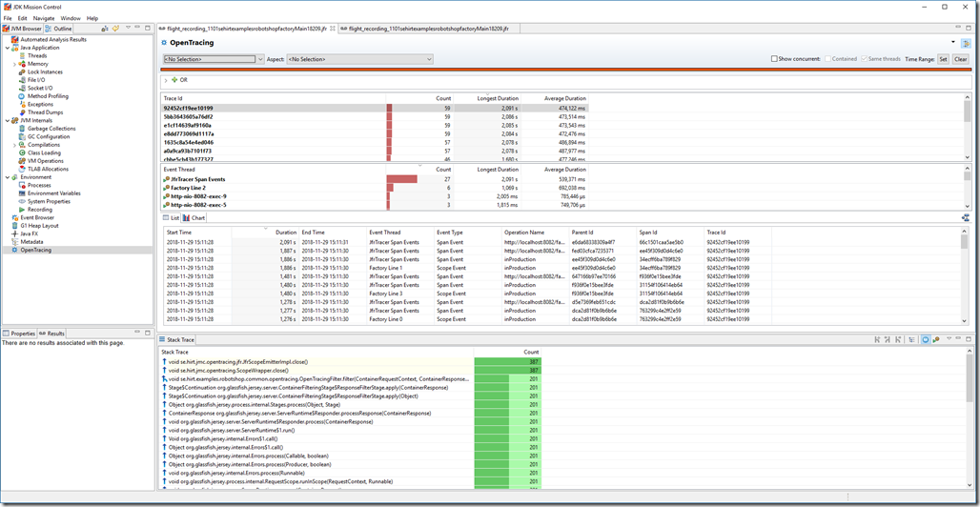The image size is (980, 507).
Task: Collapse the JVM Internals tree node
Action: click(7, 120)
